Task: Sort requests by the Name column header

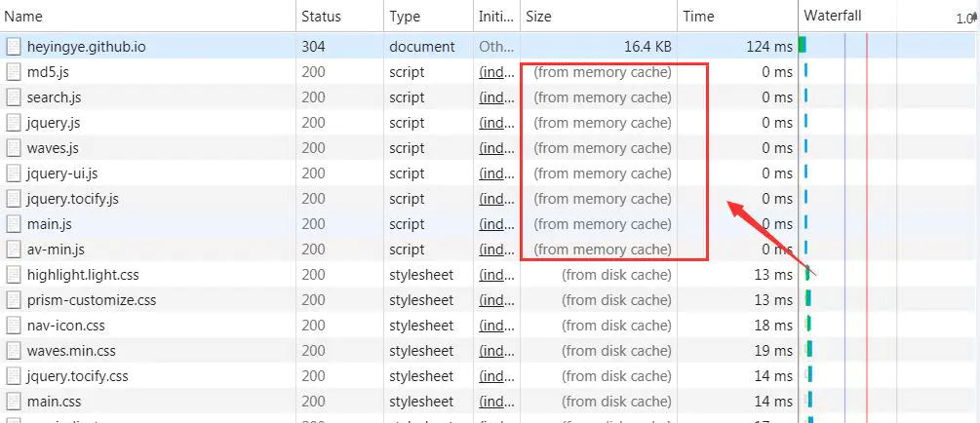Action: pos(23,17)
